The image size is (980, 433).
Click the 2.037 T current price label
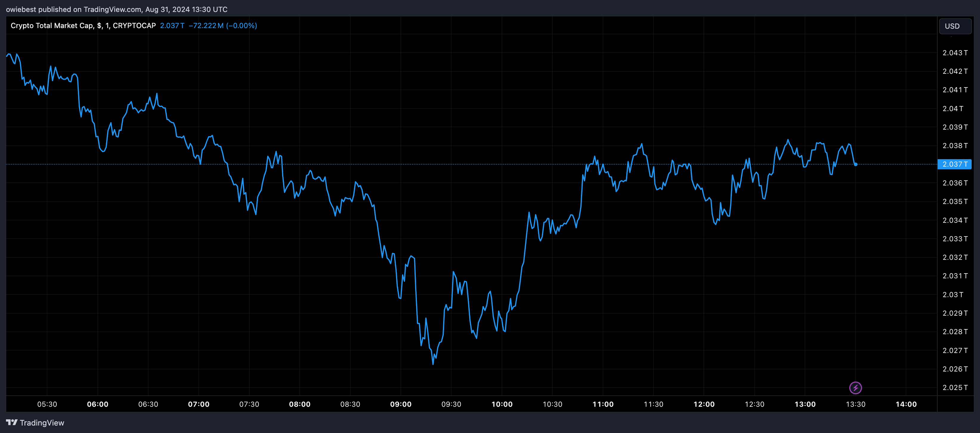pyautogui.click(x=954, y=164)
